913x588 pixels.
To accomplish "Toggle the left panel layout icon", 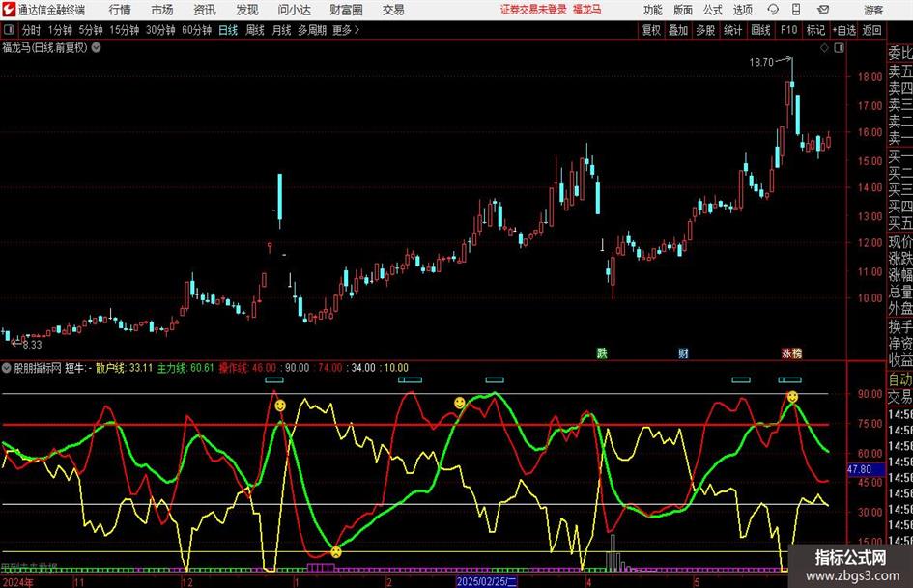I will pyautogui.click(x=8, y=30).
